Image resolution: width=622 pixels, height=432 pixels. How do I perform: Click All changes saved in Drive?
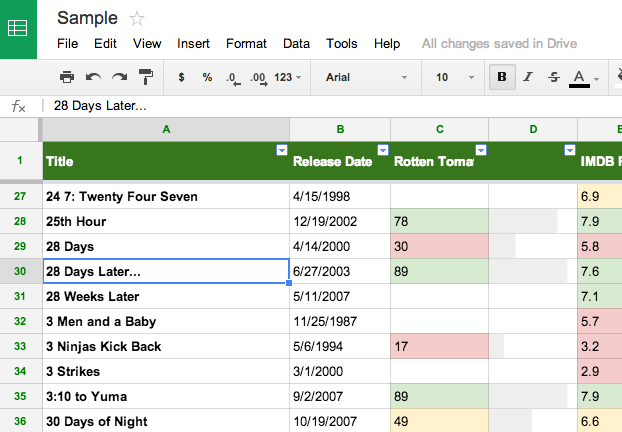coord(499,44)
